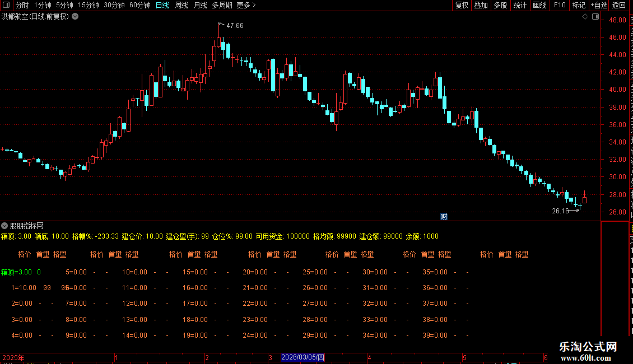Click the diamond icon on the chart
This screenshot has height=364, width=633.
coord(585,17)
